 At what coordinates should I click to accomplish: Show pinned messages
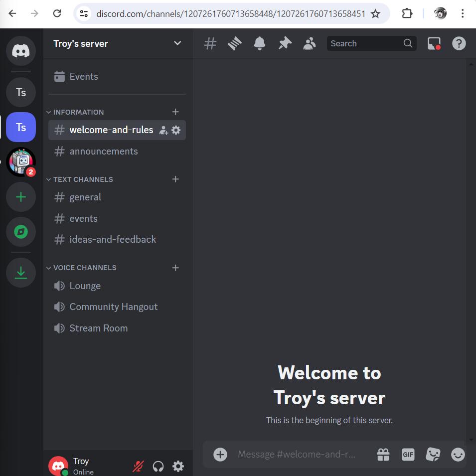point(285,43)
